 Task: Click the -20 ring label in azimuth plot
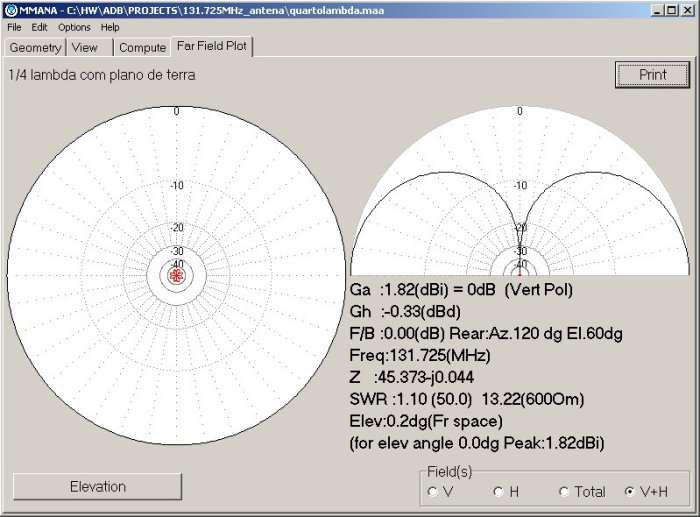tap(177, 227)
